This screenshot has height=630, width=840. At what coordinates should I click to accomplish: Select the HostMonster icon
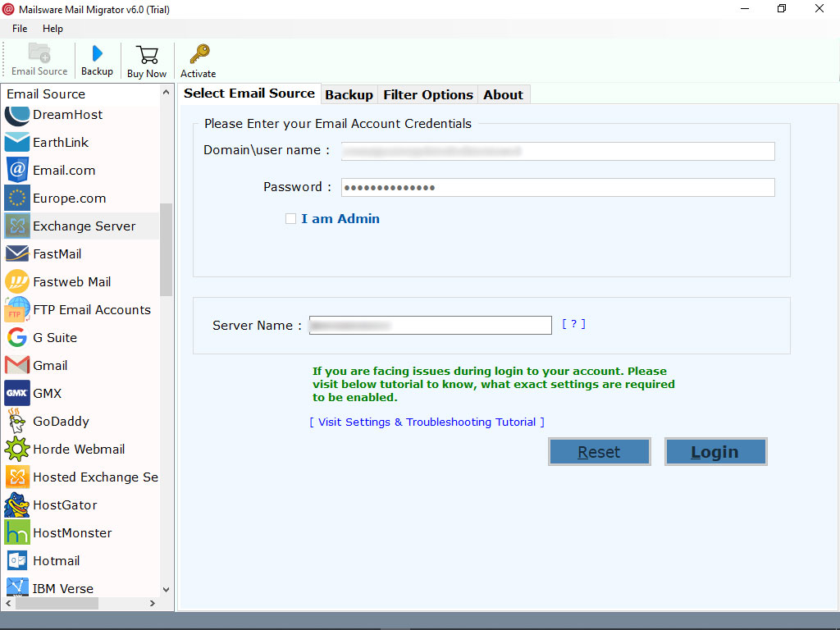point(17,532)
